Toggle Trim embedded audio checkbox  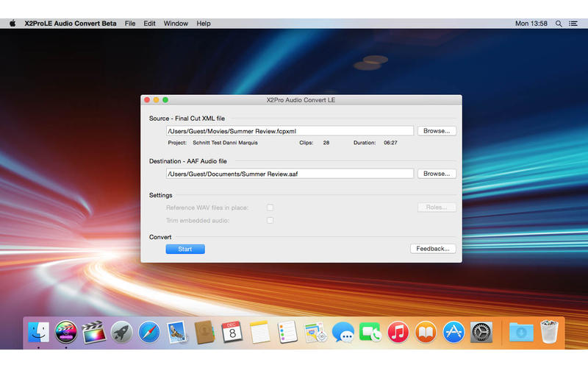pyautogui.click(x=270, y=220)
